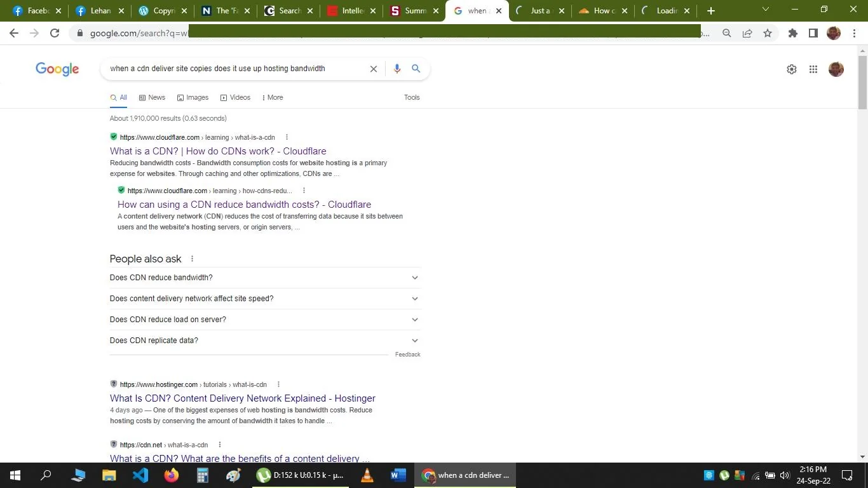Expand 'Does content delivery network affect site speed?'
Image resolution: width=868 pixels, height=488 pixels.
(265, 299)
